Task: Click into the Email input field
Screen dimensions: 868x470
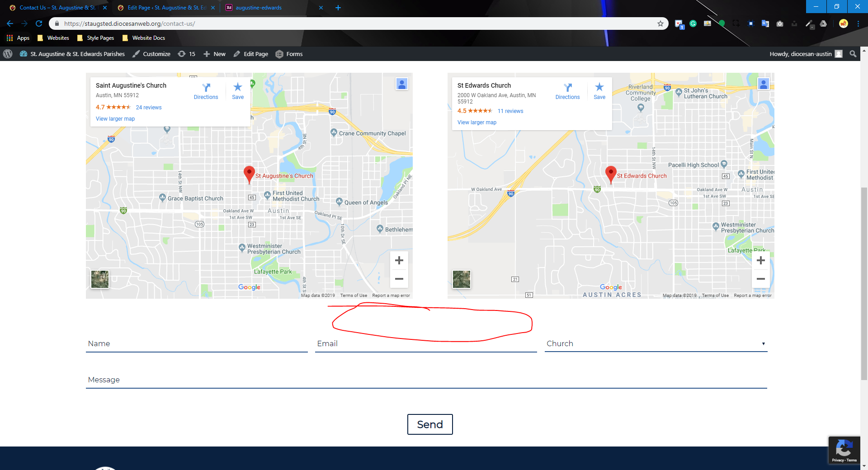Action: pos(425,343)
